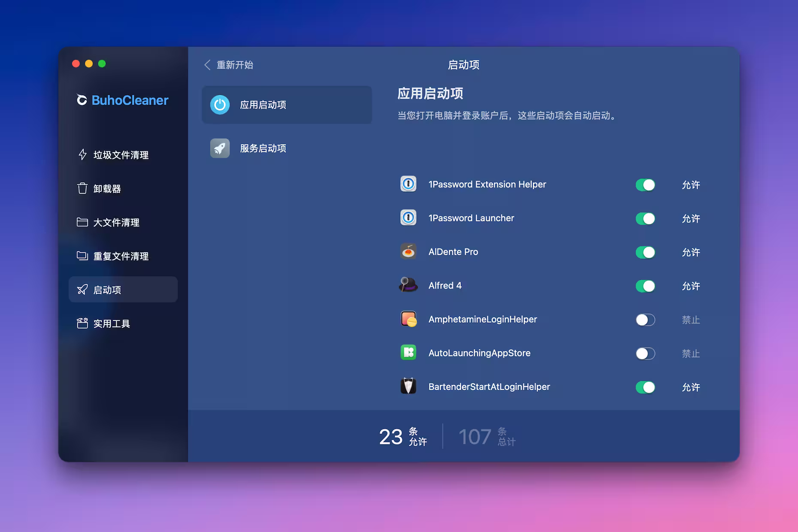Screen dimensions: 798x532
Task: Click 重新开始 back button
Action: pos(229,65)
